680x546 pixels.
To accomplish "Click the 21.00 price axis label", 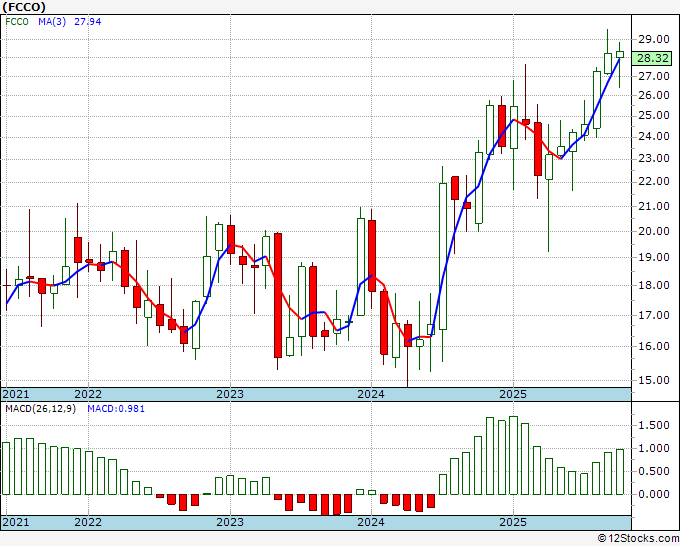I will coord(653,206).
